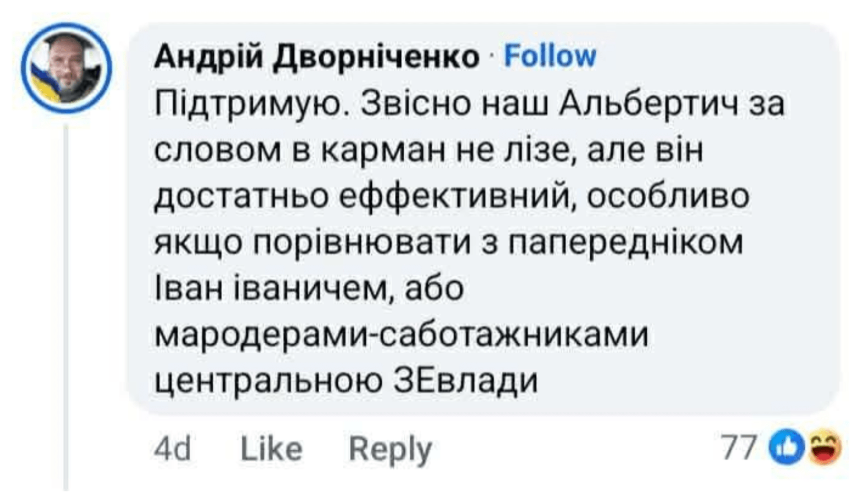868x503 pixels.
Task: Open Андрій Дворніченко profile link
Action: (x=317, y=54)
